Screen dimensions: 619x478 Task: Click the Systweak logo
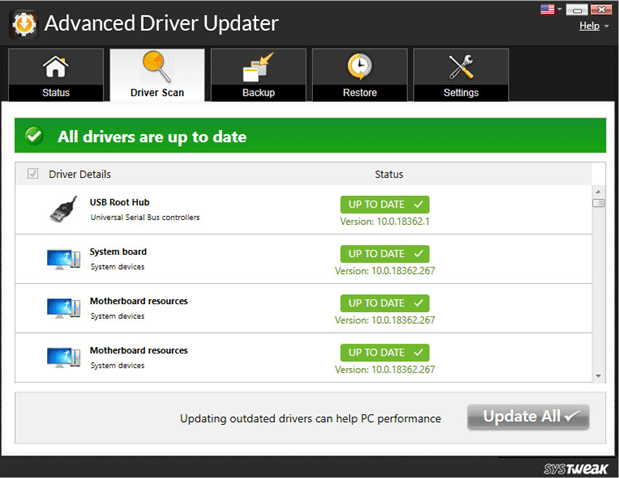pos(575,469)
